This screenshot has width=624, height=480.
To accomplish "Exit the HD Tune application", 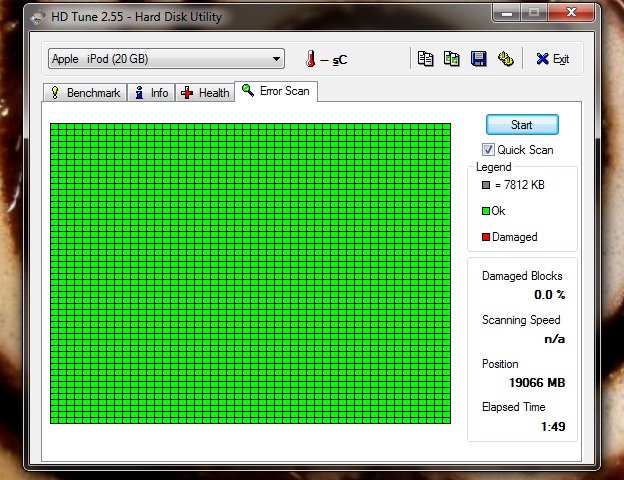I will pos(552,59).
